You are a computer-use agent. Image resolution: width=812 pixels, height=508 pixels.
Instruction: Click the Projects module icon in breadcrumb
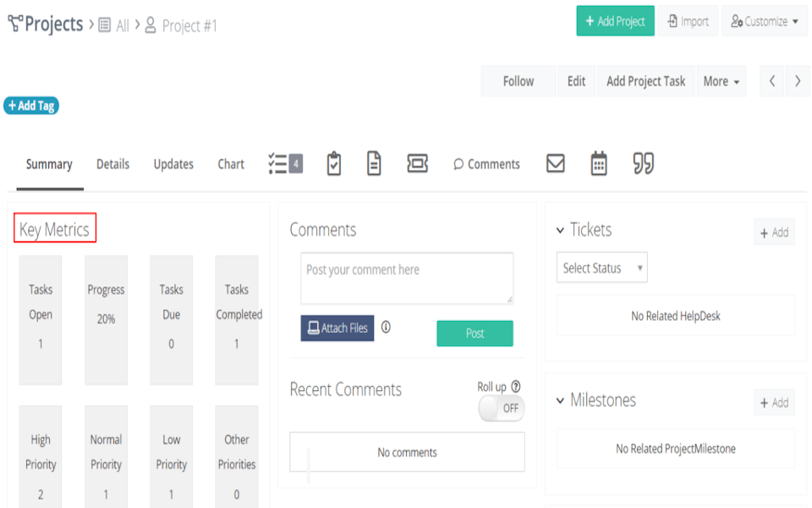coord(15,24)
